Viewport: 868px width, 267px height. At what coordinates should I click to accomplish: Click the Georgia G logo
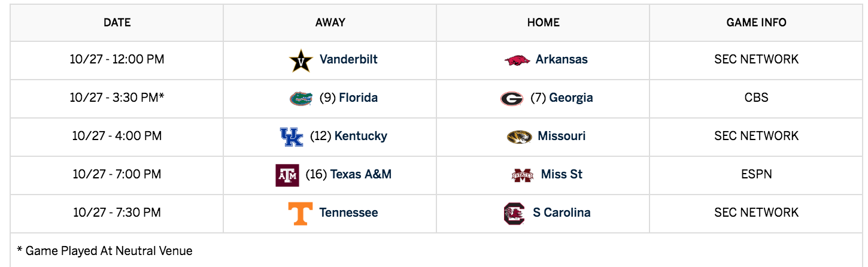(512, 98)
